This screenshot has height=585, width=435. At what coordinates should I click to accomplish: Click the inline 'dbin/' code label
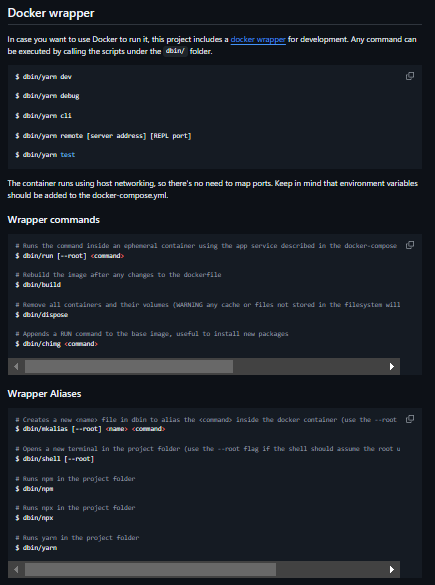tap(175, 51)
